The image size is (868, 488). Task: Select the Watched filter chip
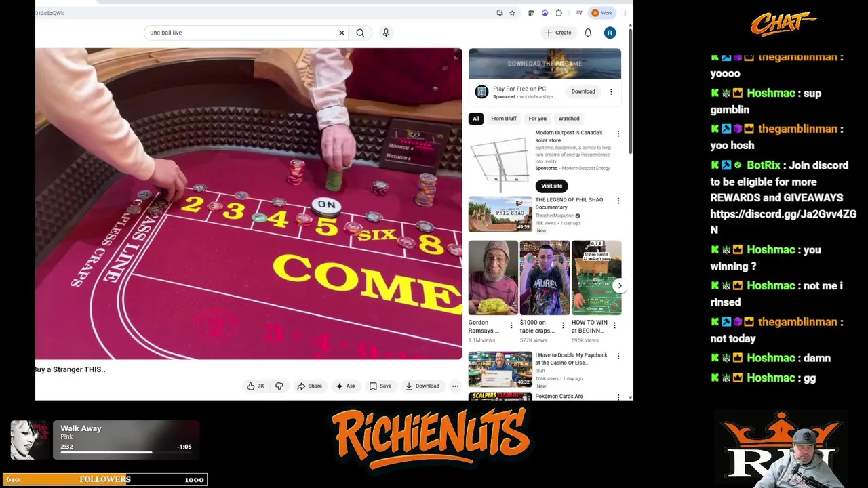pos(569,119)
